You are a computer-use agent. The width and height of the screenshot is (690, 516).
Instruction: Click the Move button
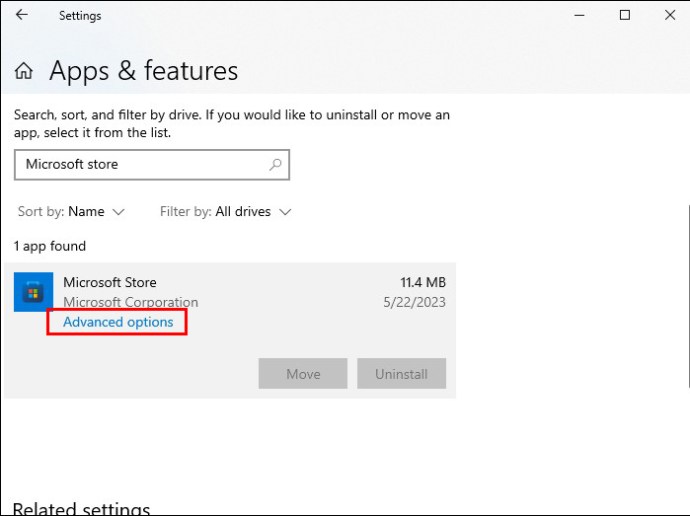coord(303,373)
